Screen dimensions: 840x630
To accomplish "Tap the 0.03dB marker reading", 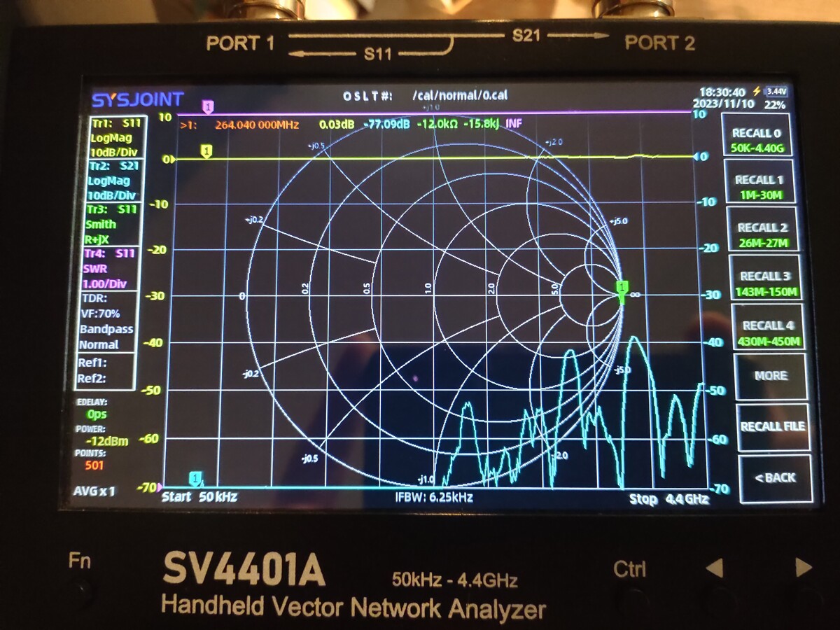I will click(336, 125).
